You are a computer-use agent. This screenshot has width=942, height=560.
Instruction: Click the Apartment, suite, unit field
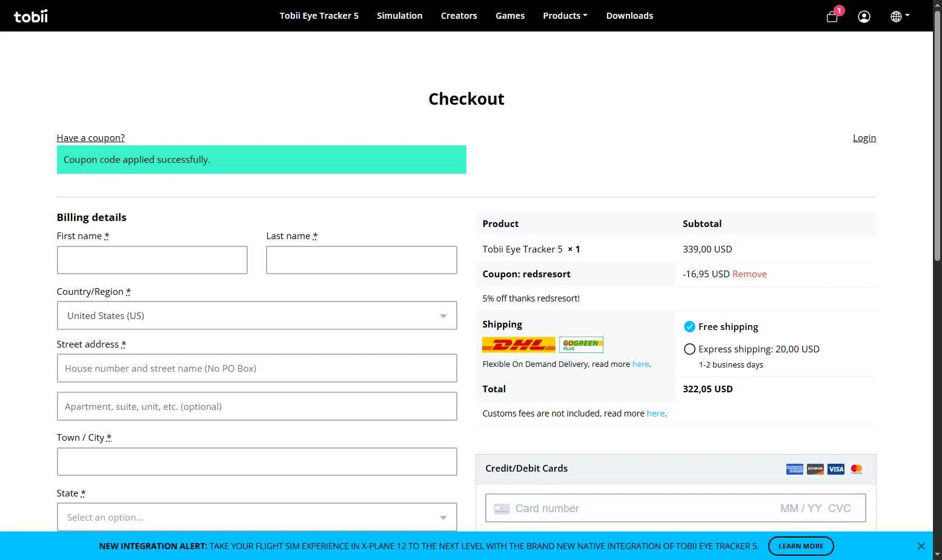257,407
